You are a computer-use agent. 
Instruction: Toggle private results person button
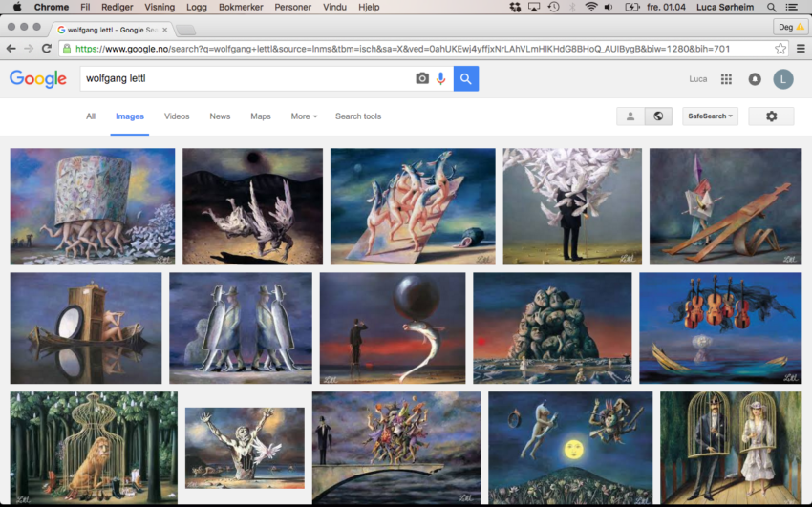point(630,116)
